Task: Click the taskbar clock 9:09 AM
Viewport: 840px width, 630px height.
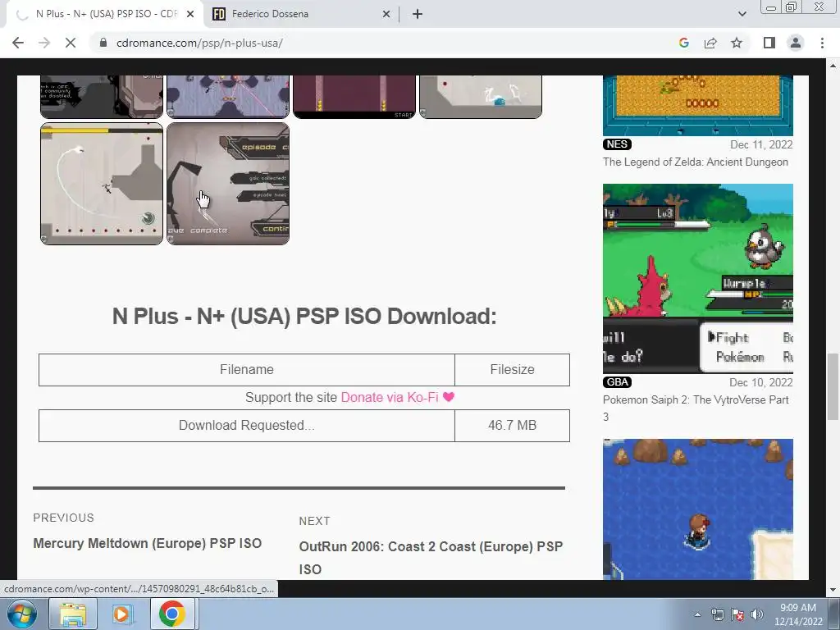Action: 797,608
